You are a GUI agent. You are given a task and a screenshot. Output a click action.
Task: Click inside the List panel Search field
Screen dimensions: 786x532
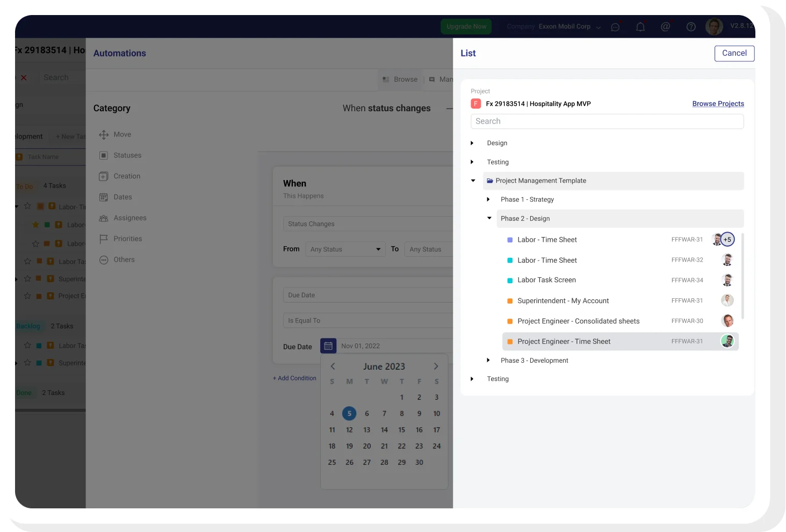click(x=607, y=121)
